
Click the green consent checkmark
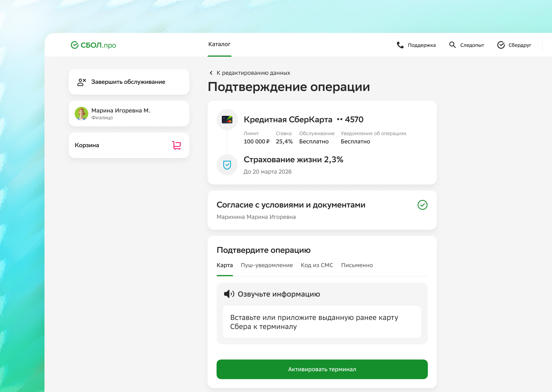pos(422,205)
